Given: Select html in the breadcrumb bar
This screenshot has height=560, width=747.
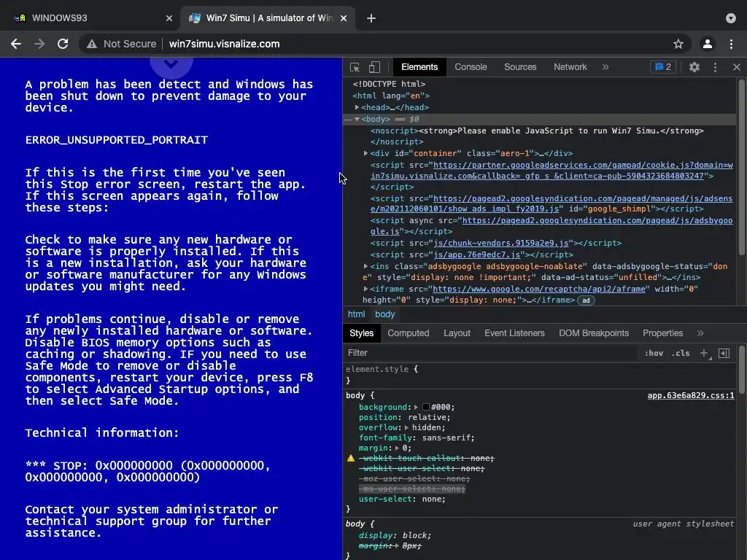Looking at the screenshot, I should click(x=356, y=314).
